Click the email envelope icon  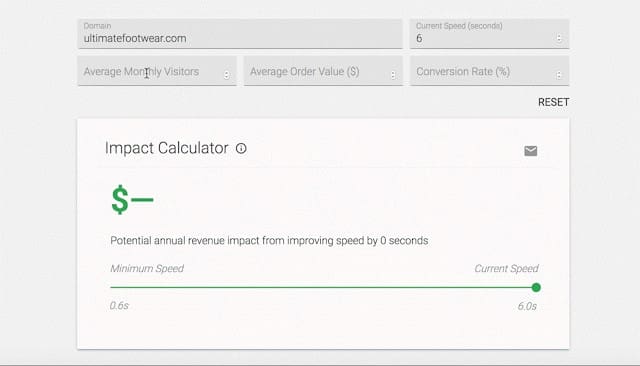[531, 151]
